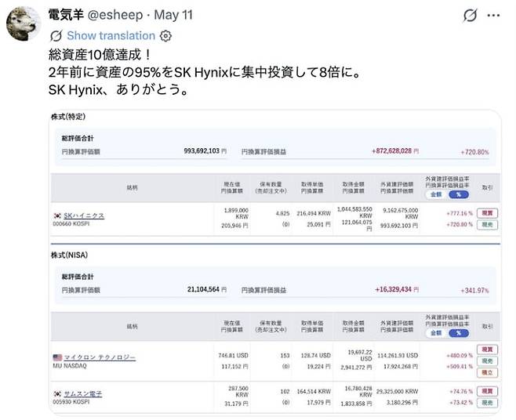Click the 746.81 USD current price

(233, 356)
